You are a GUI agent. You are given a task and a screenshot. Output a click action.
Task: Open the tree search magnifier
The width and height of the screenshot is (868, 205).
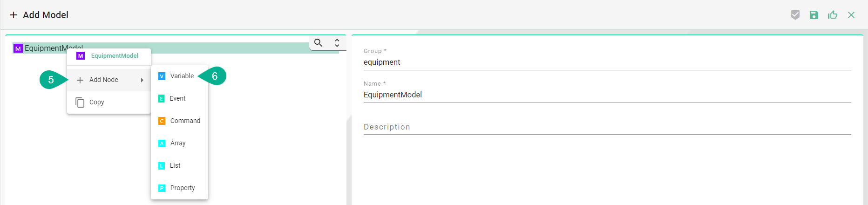[x=318, y=43]
